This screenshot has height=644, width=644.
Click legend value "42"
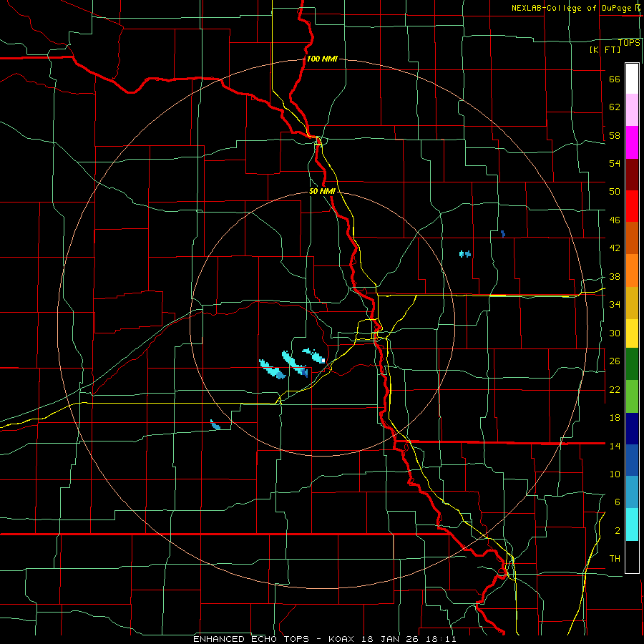pyautogui.click(x=615, y=248)
